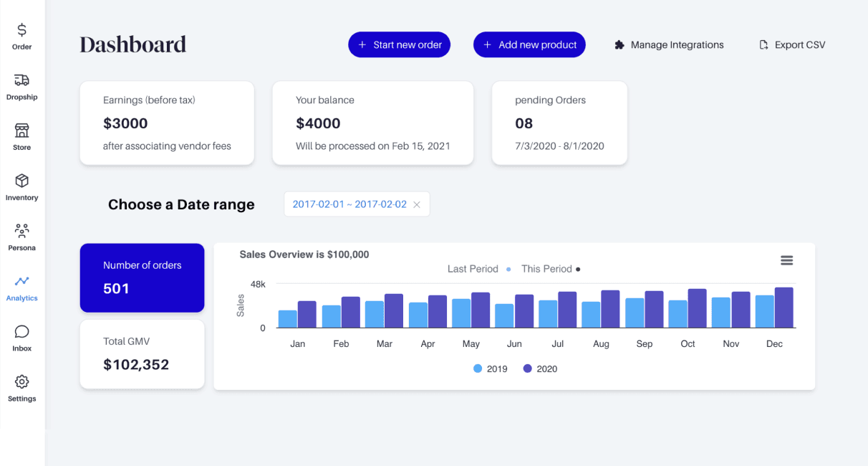The width and height of the screenshot is (868, 466).
Task: Open the Persona people icon
Action: 22,231
